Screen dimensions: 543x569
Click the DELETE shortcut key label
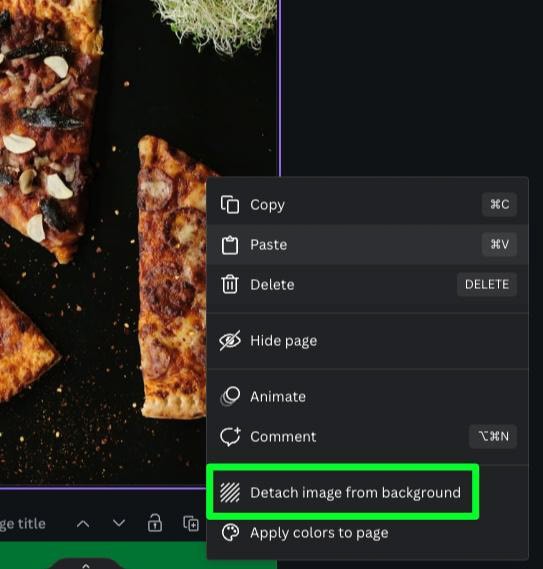pyautogui.click(x=487, y=284)
